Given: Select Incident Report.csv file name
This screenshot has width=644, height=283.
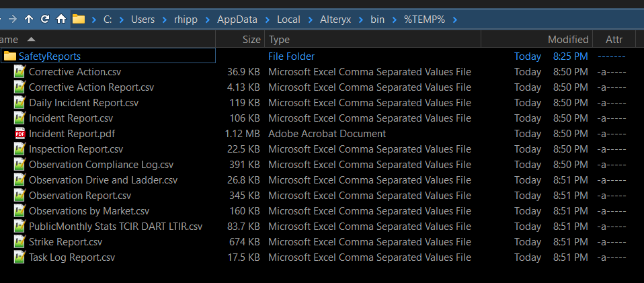Looking at the screenshot, I should pos(71,118).
